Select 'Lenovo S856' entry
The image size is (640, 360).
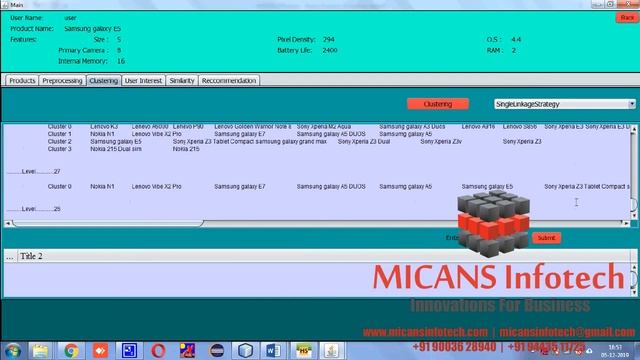click(x=520, y=127)
